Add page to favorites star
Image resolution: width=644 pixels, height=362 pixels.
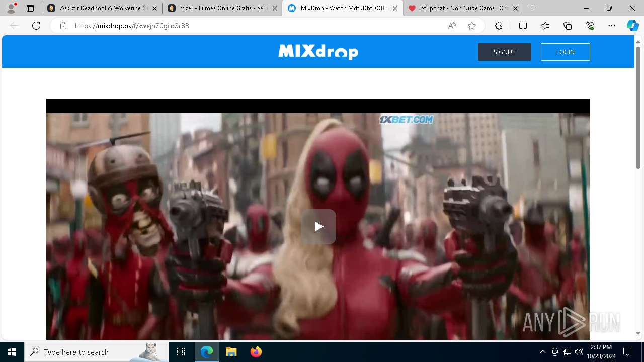[472, 26]
